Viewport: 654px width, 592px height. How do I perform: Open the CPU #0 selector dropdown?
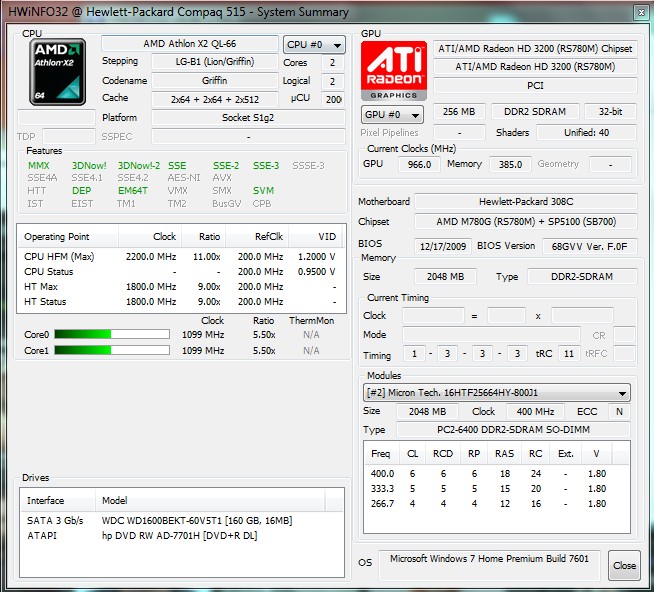coord(314,44)
